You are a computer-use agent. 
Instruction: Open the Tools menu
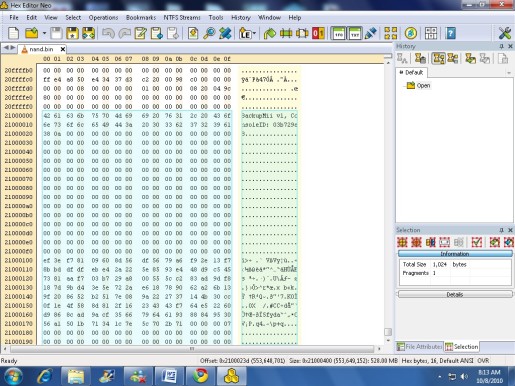(x=216, y=17)
